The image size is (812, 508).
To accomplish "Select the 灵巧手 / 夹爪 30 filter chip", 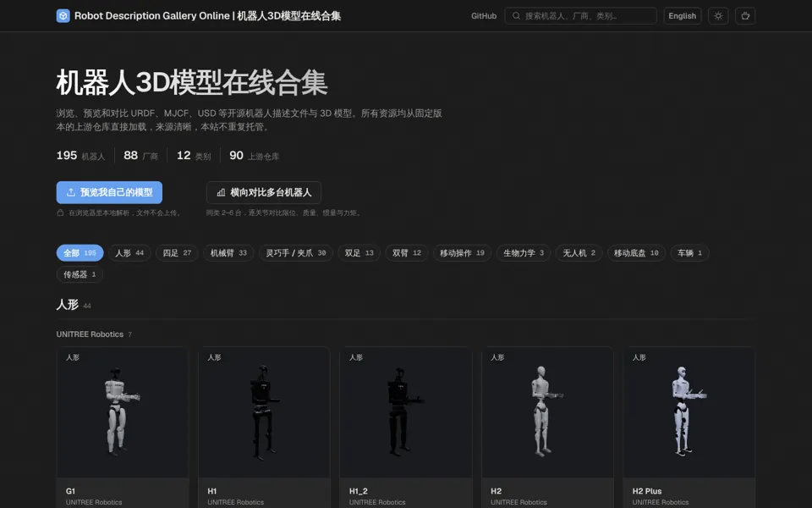I will (296, 253).
